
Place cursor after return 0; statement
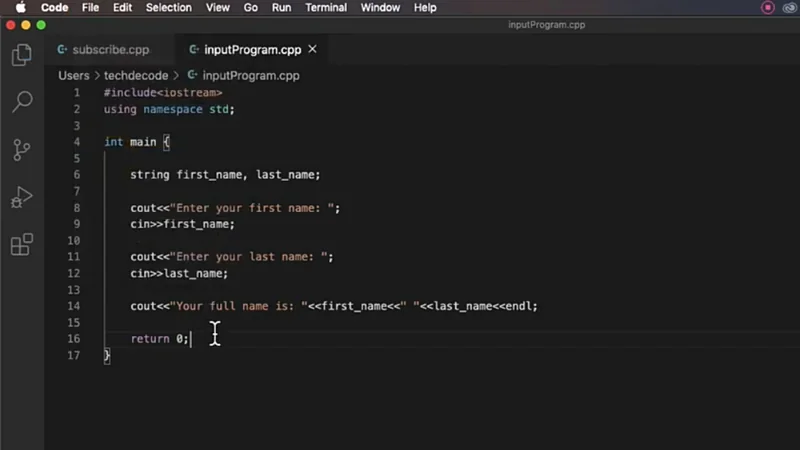coord(190,339)
